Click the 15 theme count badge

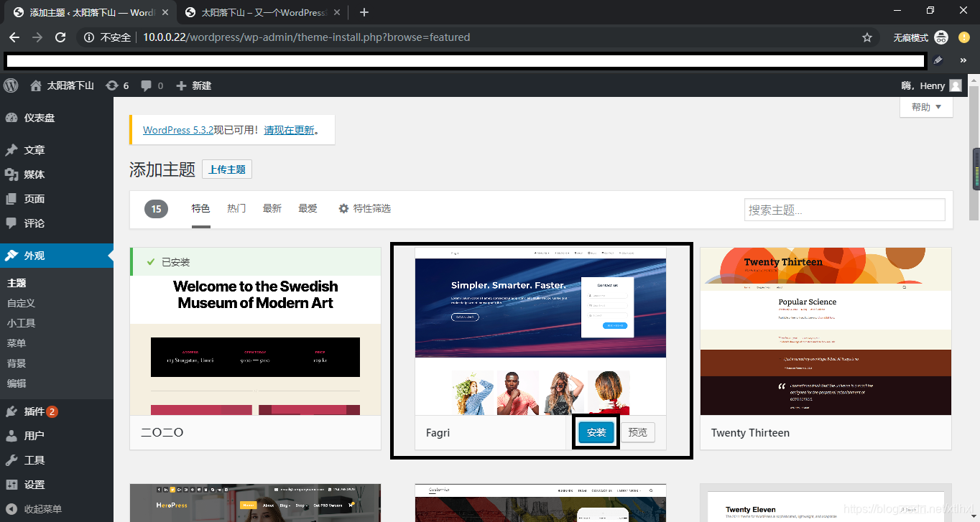coord(156,209)
